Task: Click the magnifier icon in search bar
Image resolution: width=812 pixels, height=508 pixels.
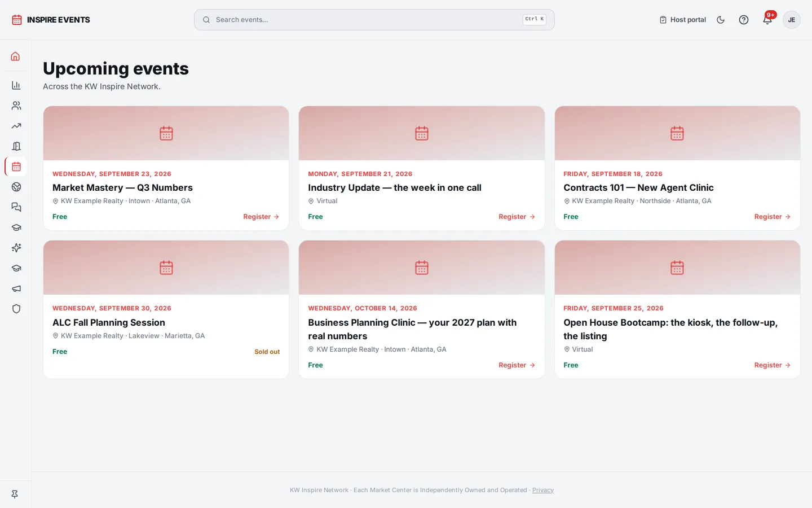Action: pyautogui.click(x=206, y=20)
